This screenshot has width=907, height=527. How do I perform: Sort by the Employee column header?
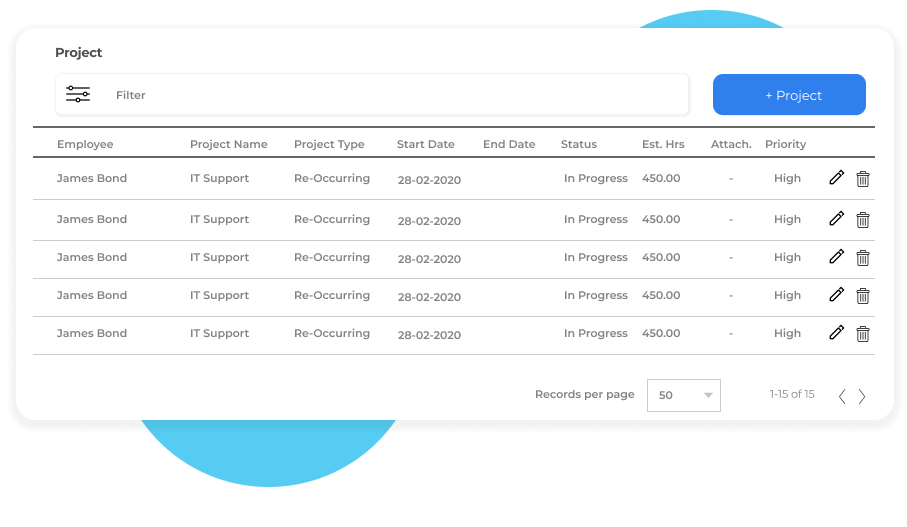pos(85,144)
